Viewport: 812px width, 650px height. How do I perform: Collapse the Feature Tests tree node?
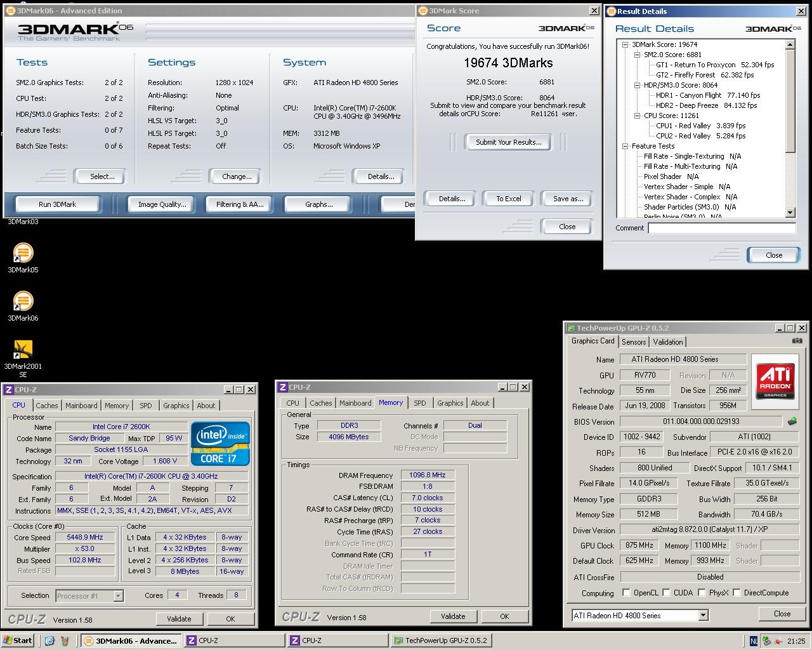(625, 146)
